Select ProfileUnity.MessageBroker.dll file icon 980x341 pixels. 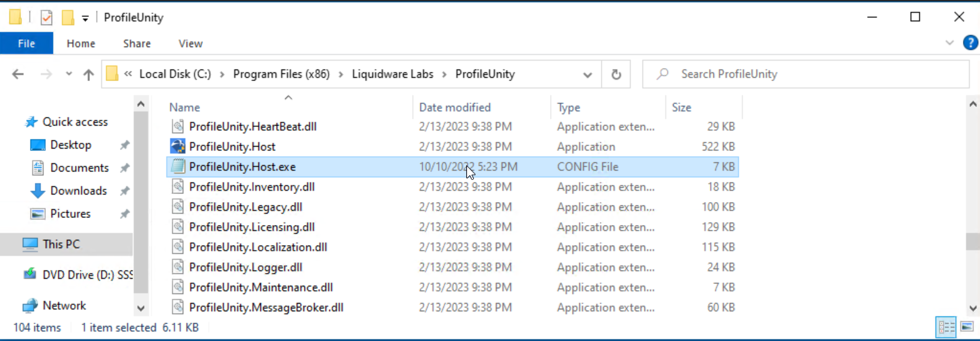point(178,307)
